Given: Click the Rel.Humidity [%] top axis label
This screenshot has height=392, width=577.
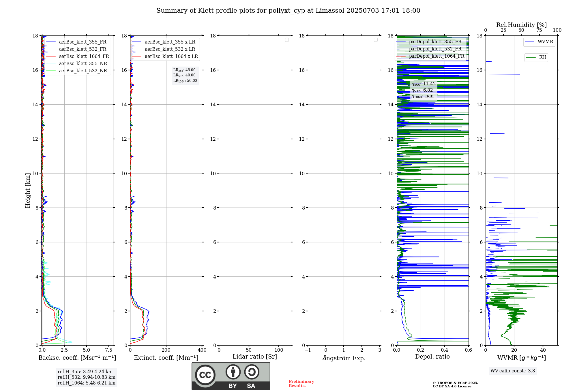Looking at the screenshot, I should click(x=522, y=25).
